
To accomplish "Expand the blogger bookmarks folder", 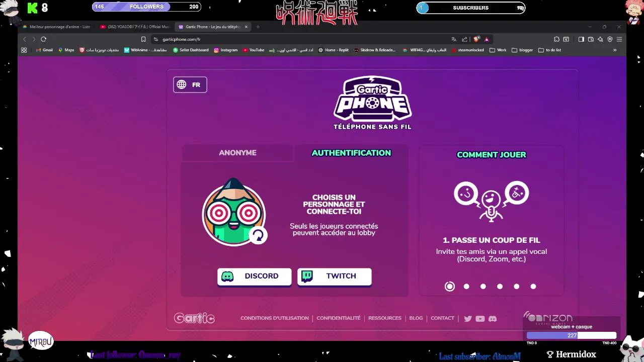I will 522,50.
